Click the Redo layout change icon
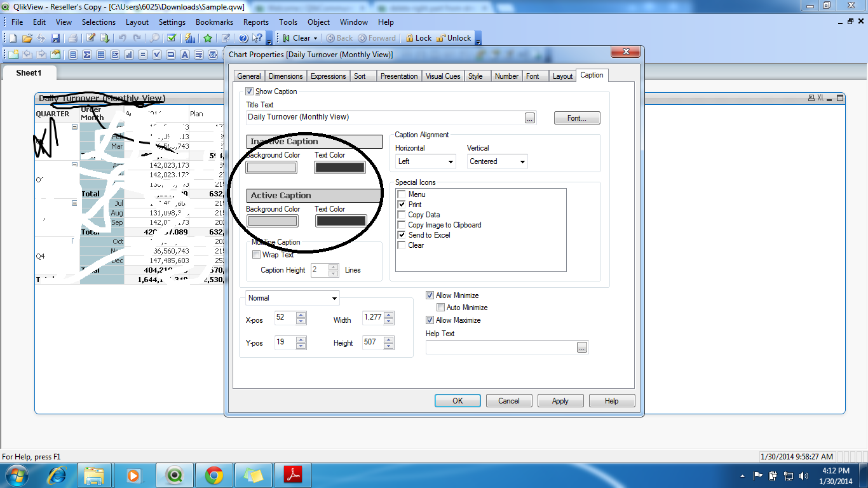 click(x=137, y=38)
